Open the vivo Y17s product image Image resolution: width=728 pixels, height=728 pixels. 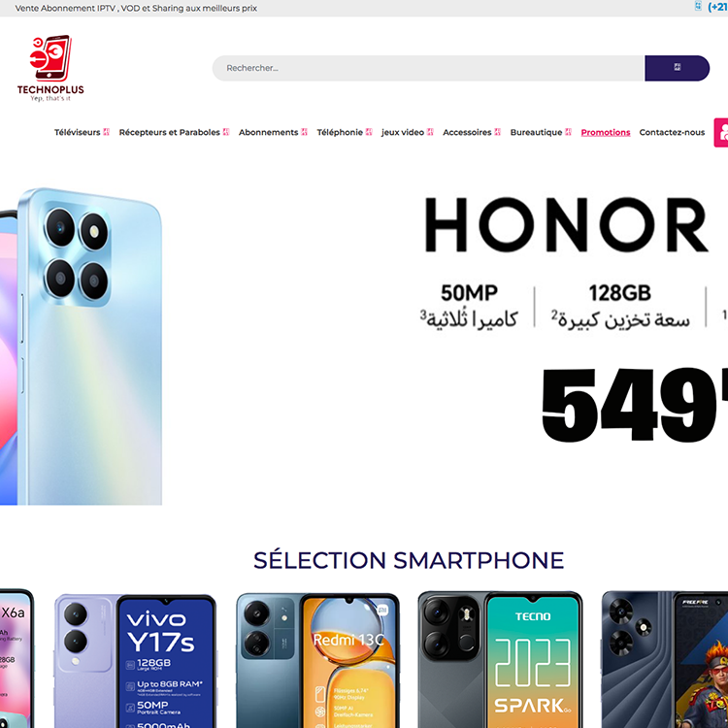tap(135, 661)
